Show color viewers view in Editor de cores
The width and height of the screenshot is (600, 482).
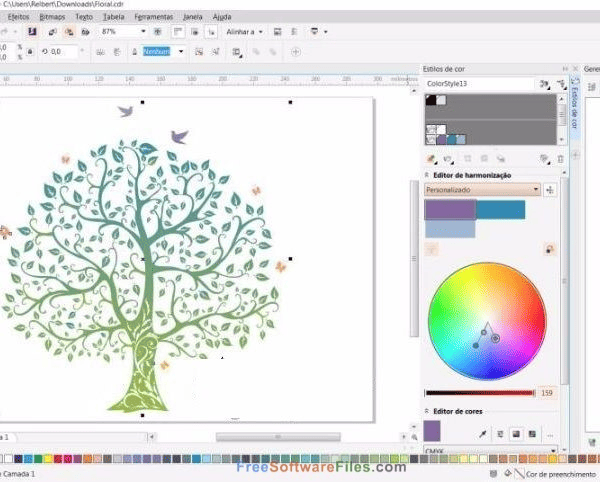coord(516,434)
